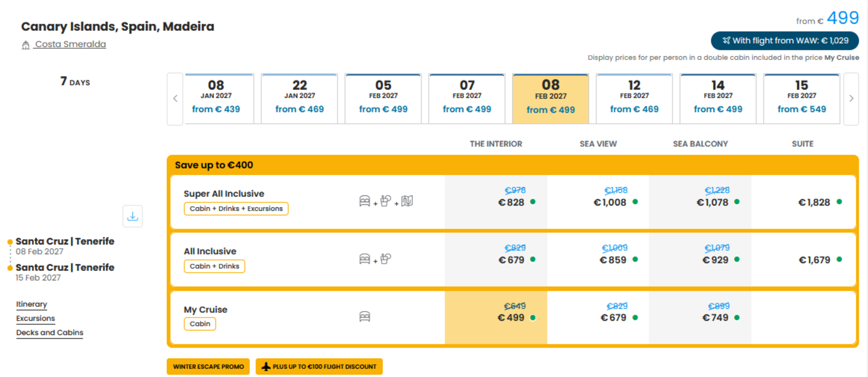Show earlier departure dates with the left chevron

point(175,98)
